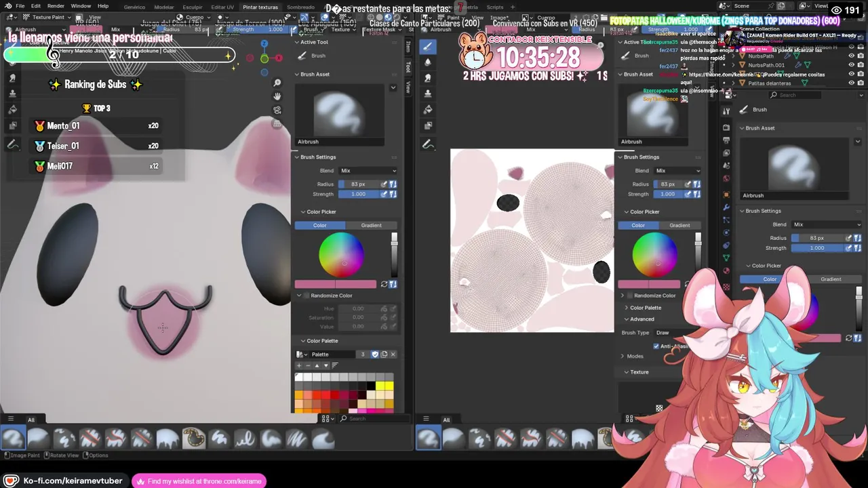Toggle radius pressure sensitivity in left Brush Settings
Viewport: 868px width, 488px height.
tap(384, 184)
